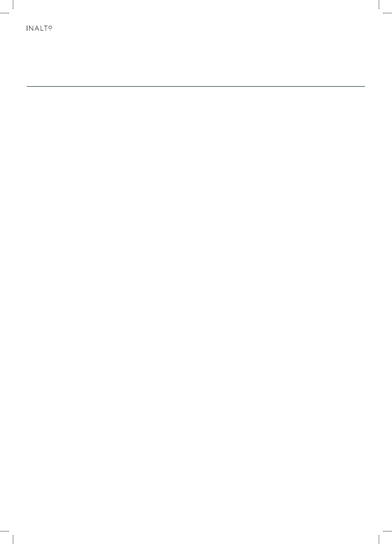Viewport: 392px width, 544px height.
Task: Click the bottom-left vertical crop mark
Action: pyautogui.click(x=13, y=539)
